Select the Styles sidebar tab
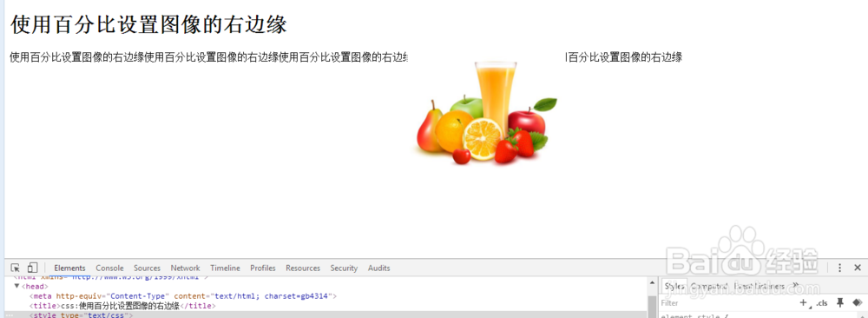 coord(674,287)
